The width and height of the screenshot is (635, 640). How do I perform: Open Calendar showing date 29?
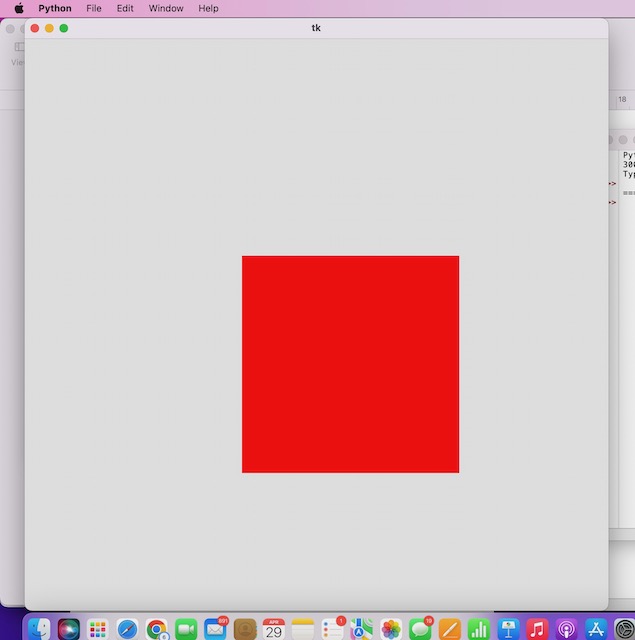(x=274, y=629)
